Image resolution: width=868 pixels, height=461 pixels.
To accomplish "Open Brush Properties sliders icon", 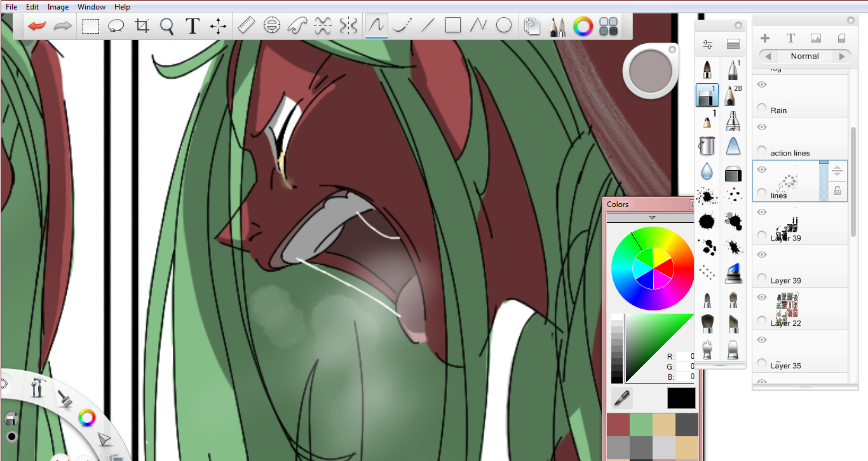I will click(x=707, y=44).
